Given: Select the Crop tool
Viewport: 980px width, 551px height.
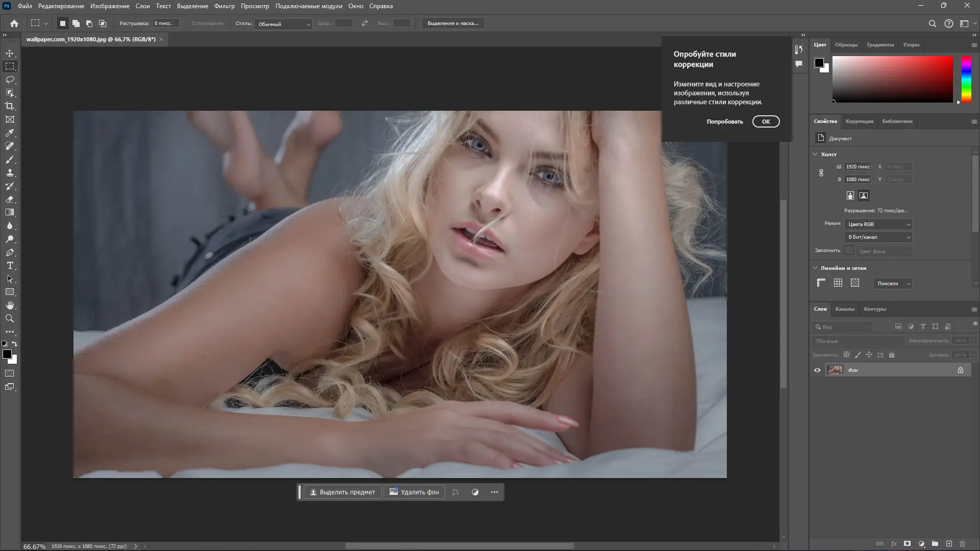Looking at the screenshot, I should click(x=10, y=106).
